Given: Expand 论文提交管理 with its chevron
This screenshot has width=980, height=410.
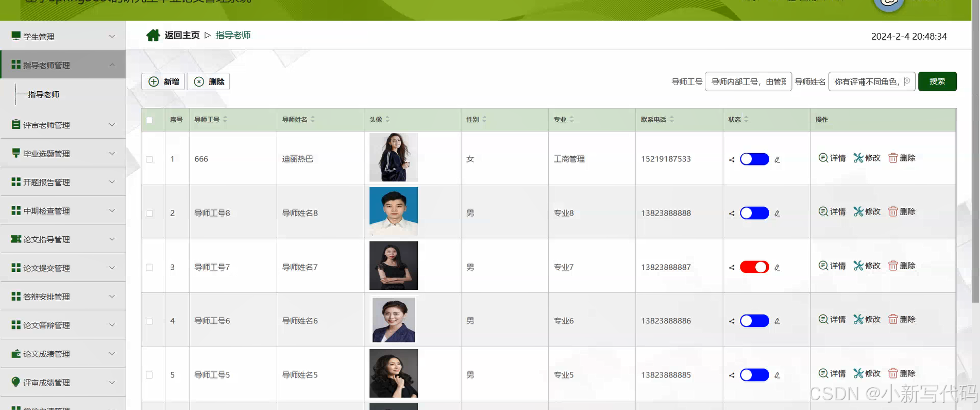Looking at the screenshot, I should 112,268.
